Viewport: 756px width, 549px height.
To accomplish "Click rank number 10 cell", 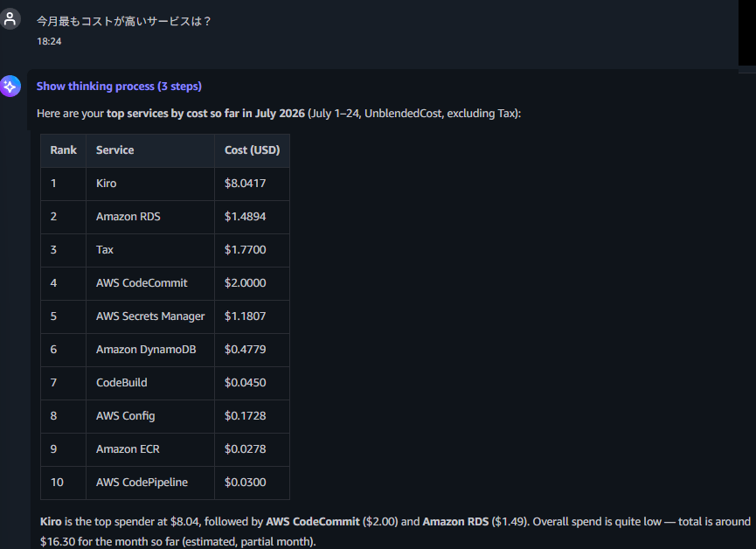I will click(63, 483).
